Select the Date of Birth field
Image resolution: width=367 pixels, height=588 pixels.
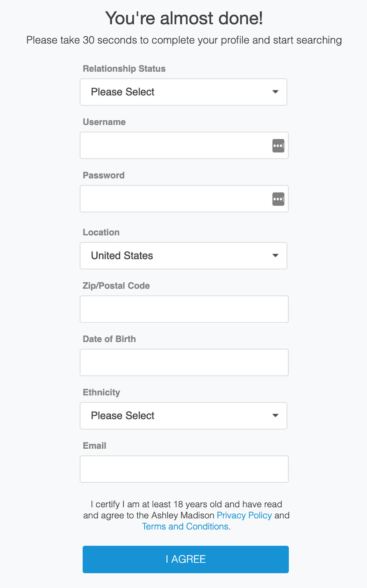(x=184, y=362)
